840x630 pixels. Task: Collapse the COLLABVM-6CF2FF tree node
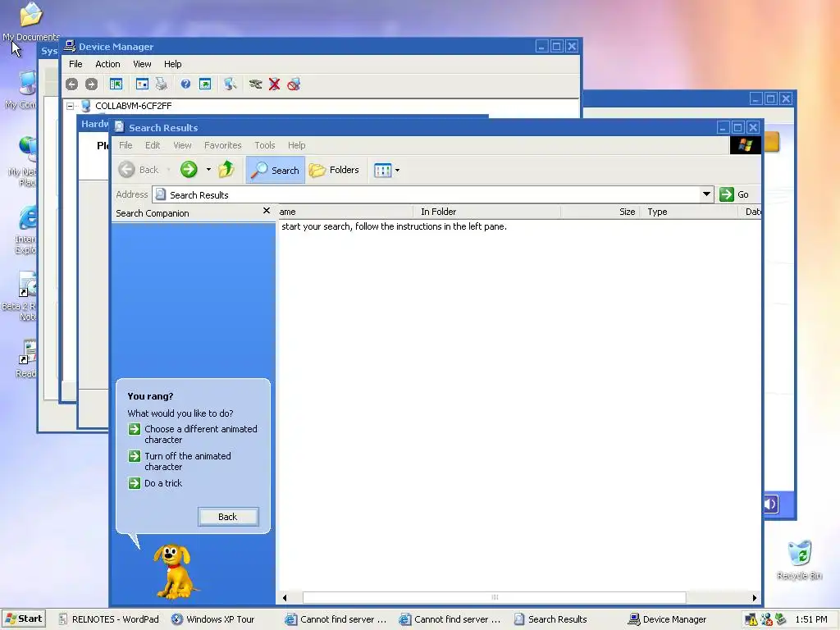(70, 106)
